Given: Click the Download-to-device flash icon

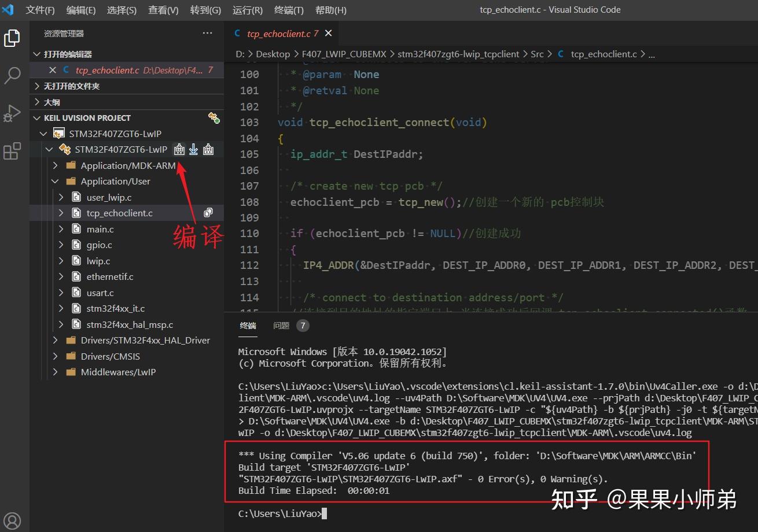Looking at the screenshot, I should point(193,149).
